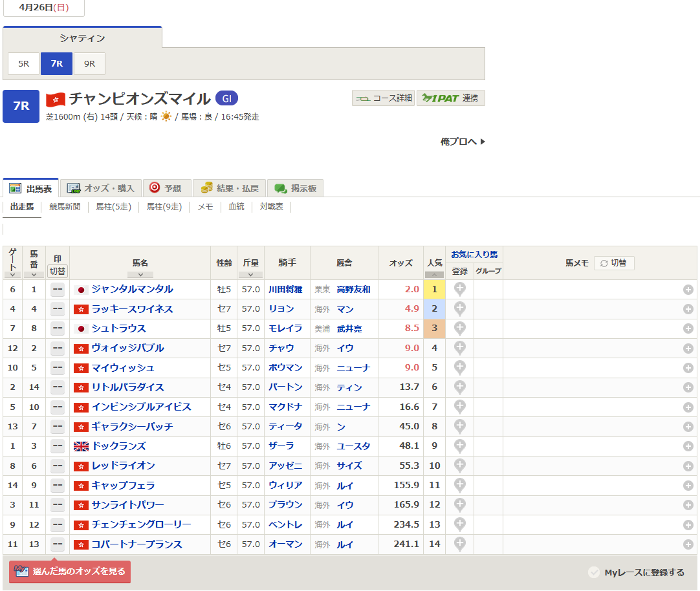Open horse memo plus for ジャンタルマンタル row

688,290
